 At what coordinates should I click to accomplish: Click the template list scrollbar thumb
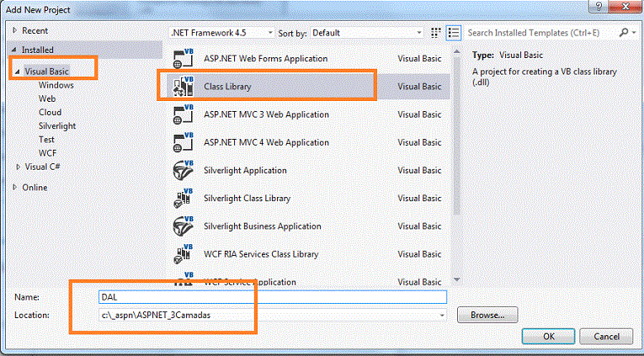coord(456,135)
